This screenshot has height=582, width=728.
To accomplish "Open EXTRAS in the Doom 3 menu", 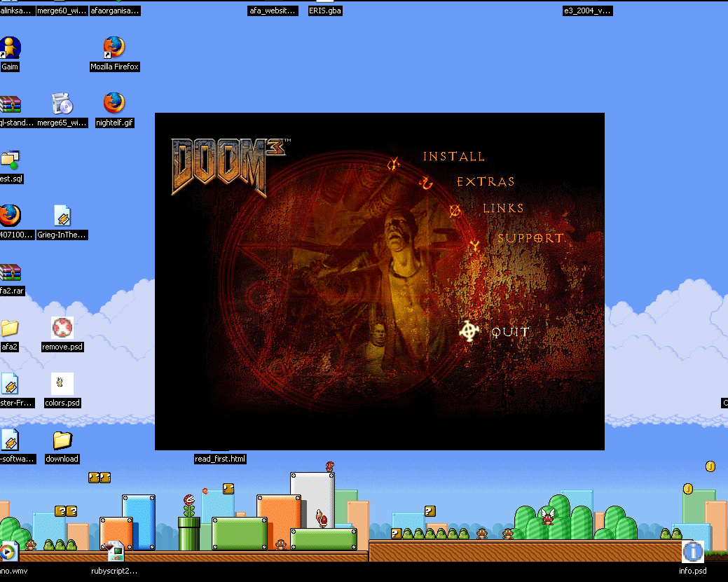I will click(x=486, y=181).
